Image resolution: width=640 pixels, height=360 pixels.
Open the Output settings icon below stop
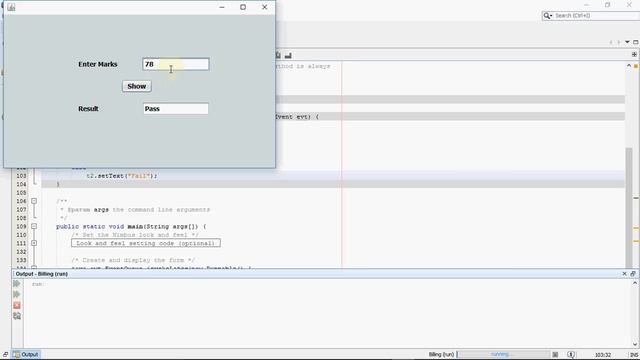click(x=17, y=316)
